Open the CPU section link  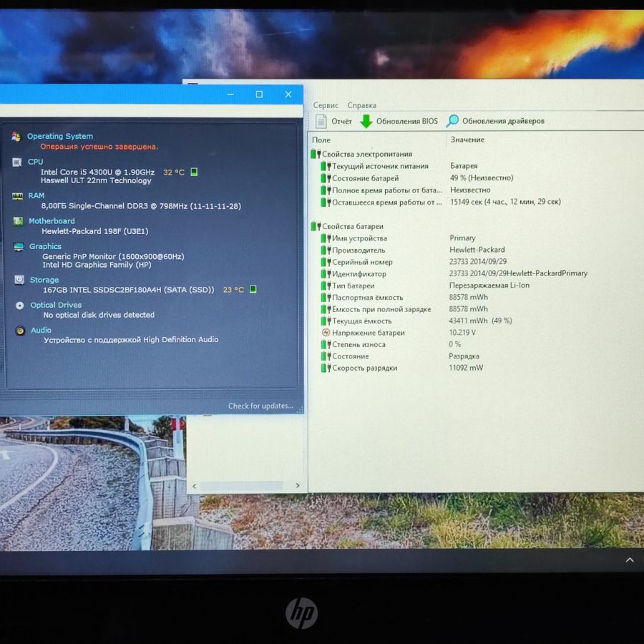click(35, 162)
